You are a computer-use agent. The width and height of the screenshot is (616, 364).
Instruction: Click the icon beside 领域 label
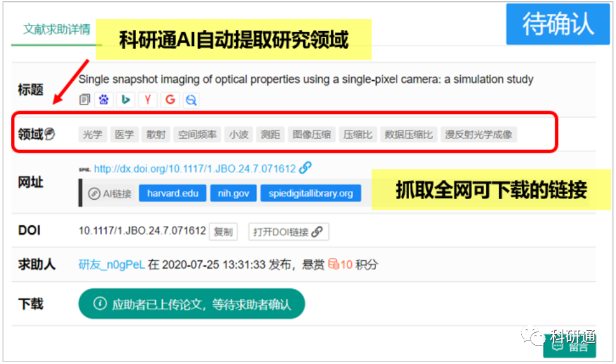tap(50, 134)
